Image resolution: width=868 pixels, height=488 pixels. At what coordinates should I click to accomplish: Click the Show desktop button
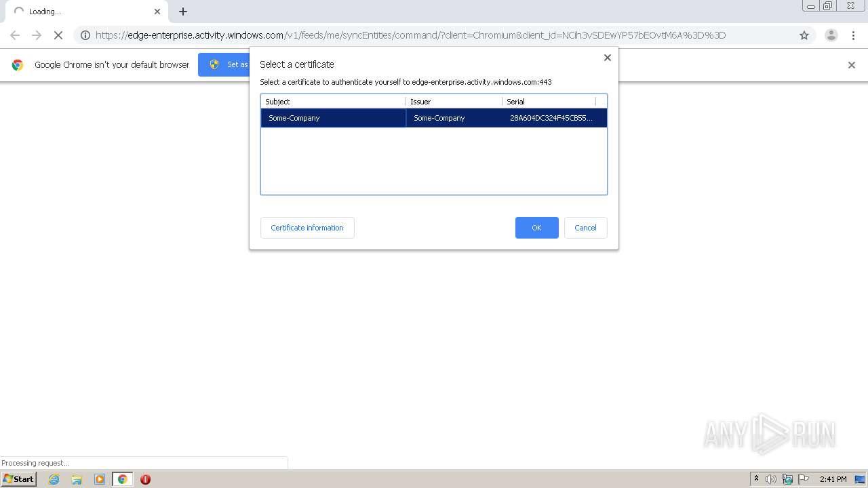(861, 479)
